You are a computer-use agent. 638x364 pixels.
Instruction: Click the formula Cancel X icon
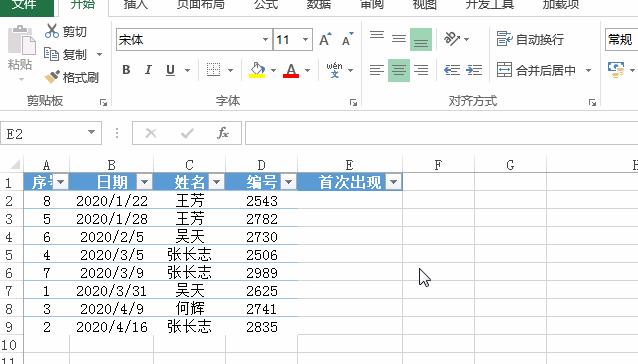point(151,133)
